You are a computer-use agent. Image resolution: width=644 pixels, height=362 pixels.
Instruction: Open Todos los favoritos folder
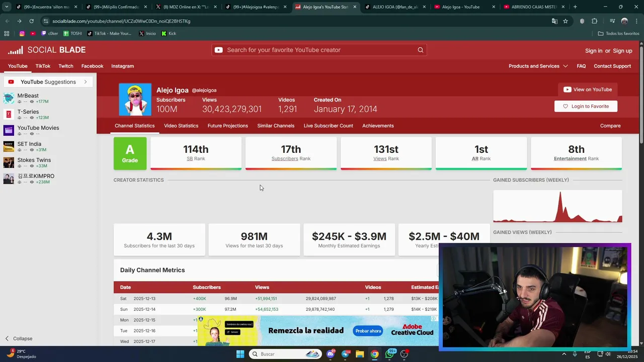(x=618, y=34)
